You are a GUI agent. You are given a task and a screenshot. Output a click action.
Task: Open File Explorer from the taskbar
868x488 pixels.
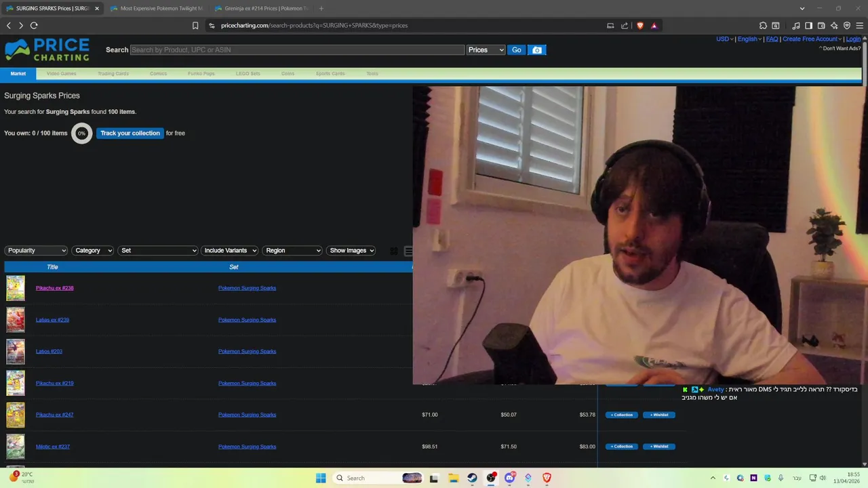click(x=453, y=478)
